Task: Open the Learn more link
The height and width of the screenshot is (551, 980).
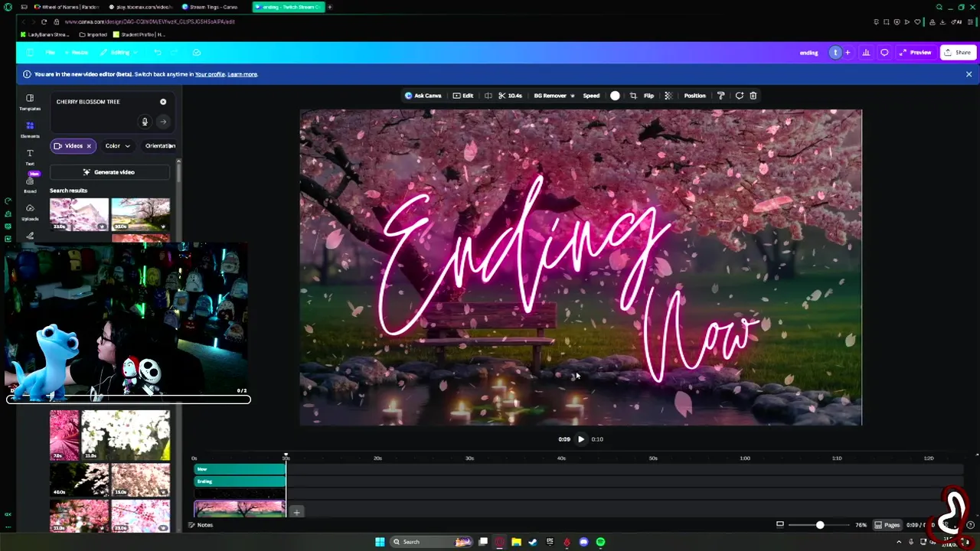Action: [242, 74]
